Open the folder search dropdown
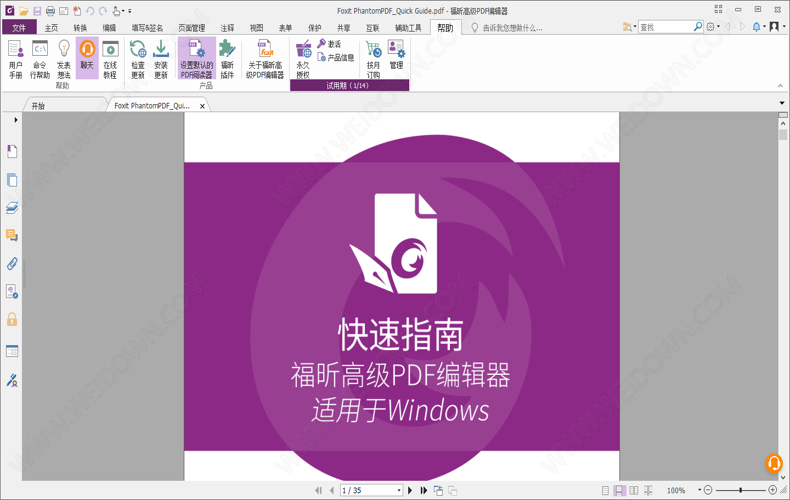The width and height of the screenshot is (790, 500). 629,27
